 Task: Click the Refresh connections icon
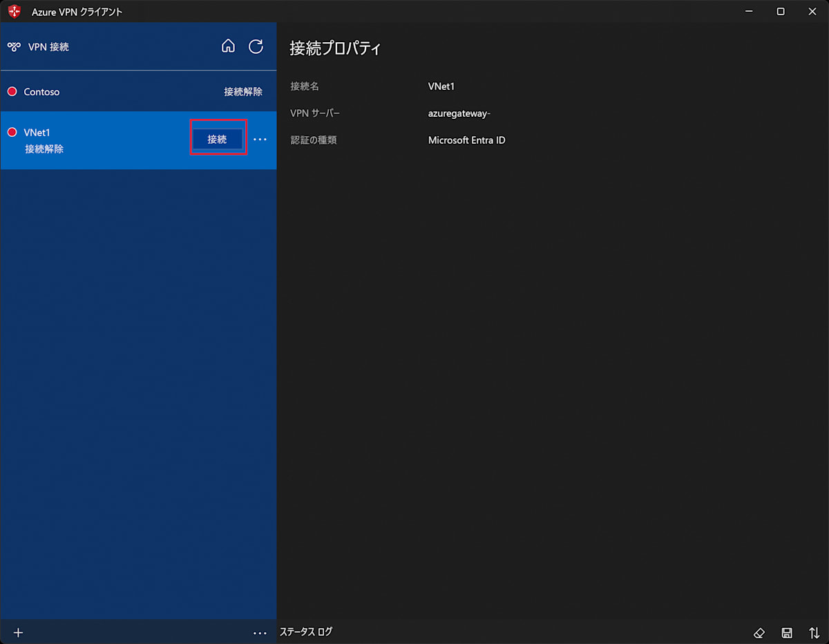(x=256, y=46)
